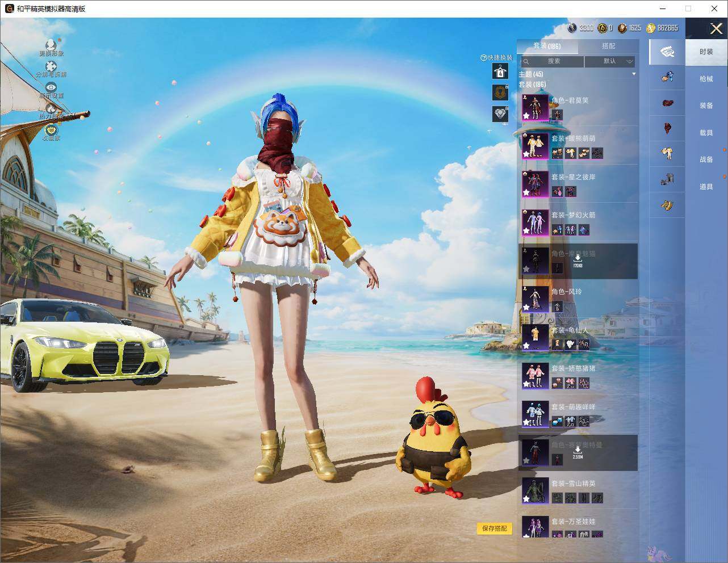Switch to the 搭配 tab
728x563 pixels.
tap(608, 46)
